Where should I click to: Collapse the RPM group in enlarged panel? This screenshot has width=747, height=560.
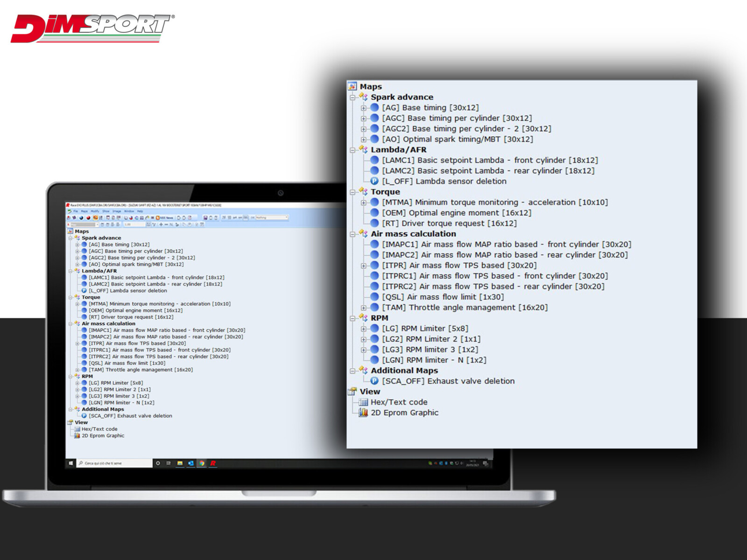[x=353, y=318]
